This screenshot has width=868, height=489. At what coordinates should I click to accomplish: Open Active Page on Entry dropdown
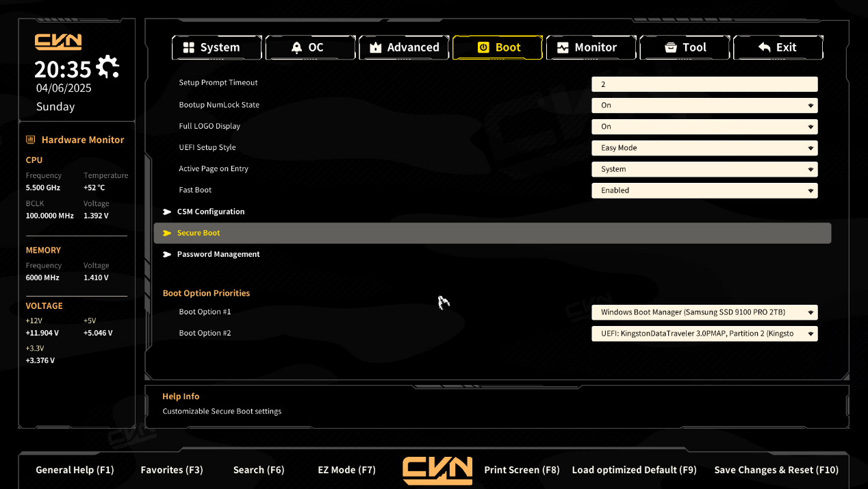click(x=704, y=169)
